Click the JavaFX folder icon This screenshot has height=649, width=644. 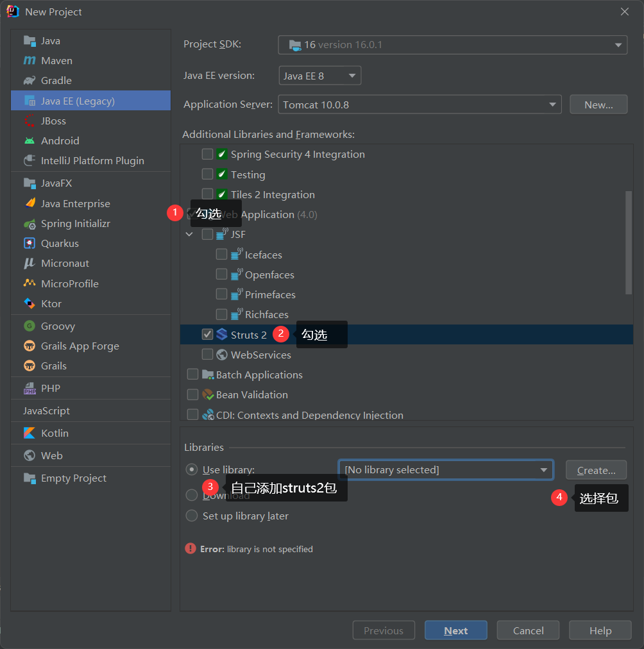[x=30, y=183]
